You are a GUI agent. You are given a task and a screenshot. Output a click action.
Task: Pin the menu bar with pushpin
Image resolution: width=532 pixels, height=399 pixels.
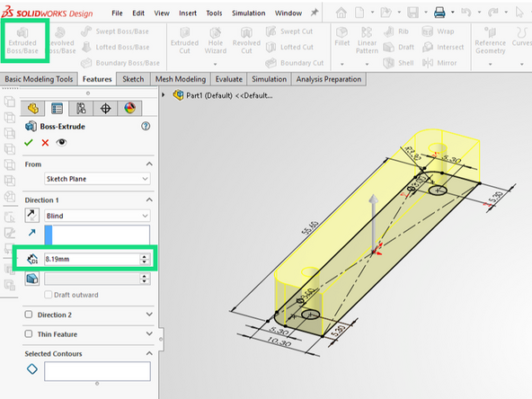tap(315, 13)
